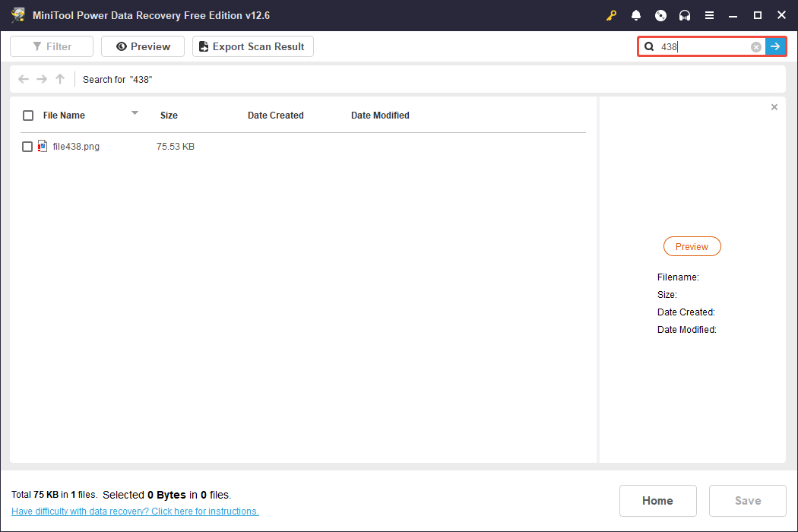798x532 pixels.
Task: Click the forward navigation arrow
Action: (41, 79)
